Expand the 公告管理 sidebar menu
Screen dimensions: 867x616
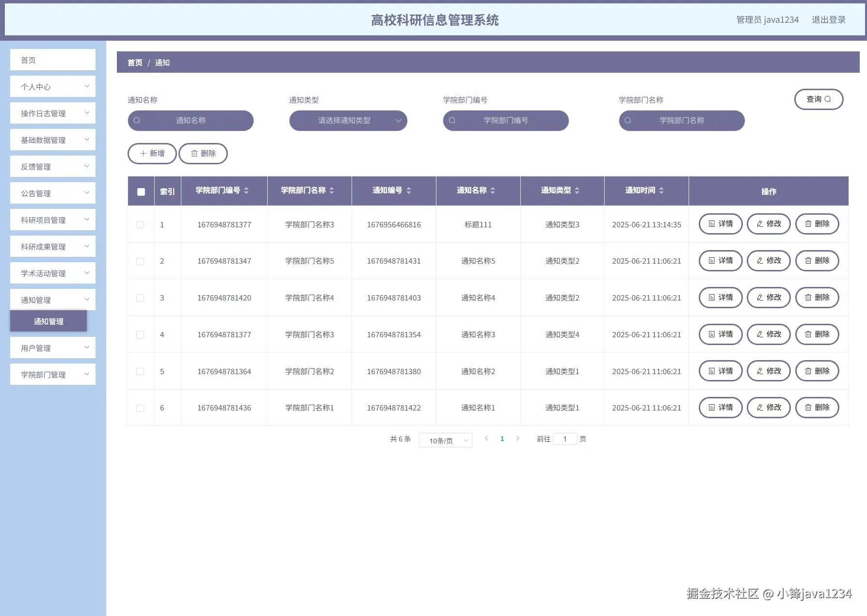coord(53,193)
